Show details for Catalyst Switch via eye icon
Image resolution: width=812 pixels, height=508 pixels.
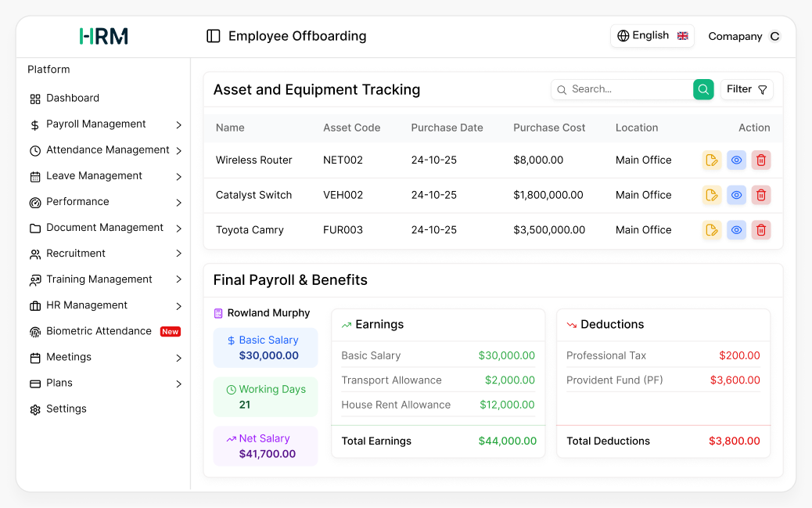click(x=736, y=195)
